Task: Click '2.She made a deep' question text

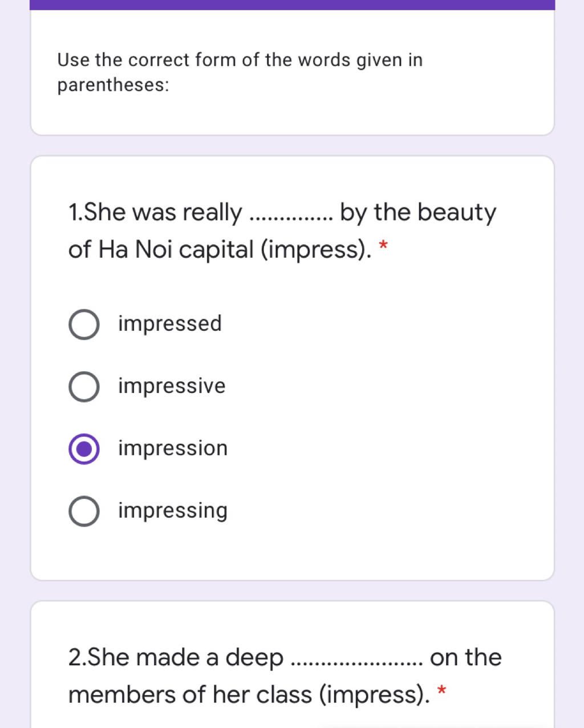Action: (x=176, y=657)
